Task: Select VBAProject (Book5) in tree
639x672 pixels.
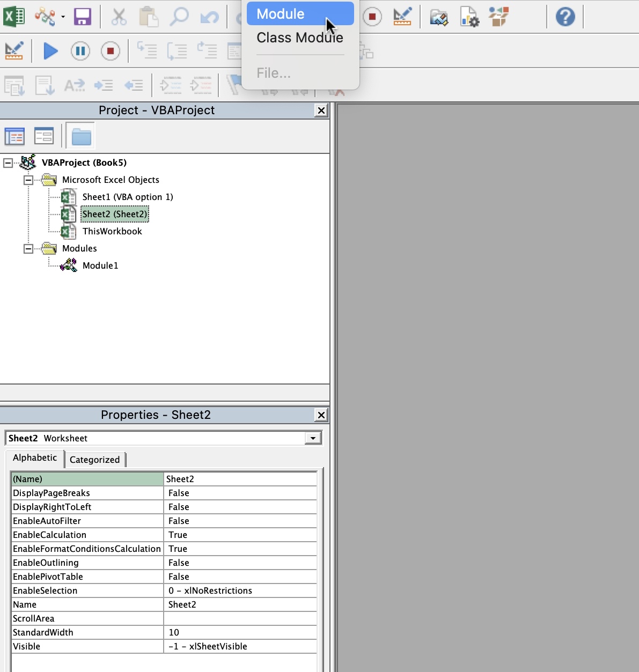Action: tap(84, 163)
